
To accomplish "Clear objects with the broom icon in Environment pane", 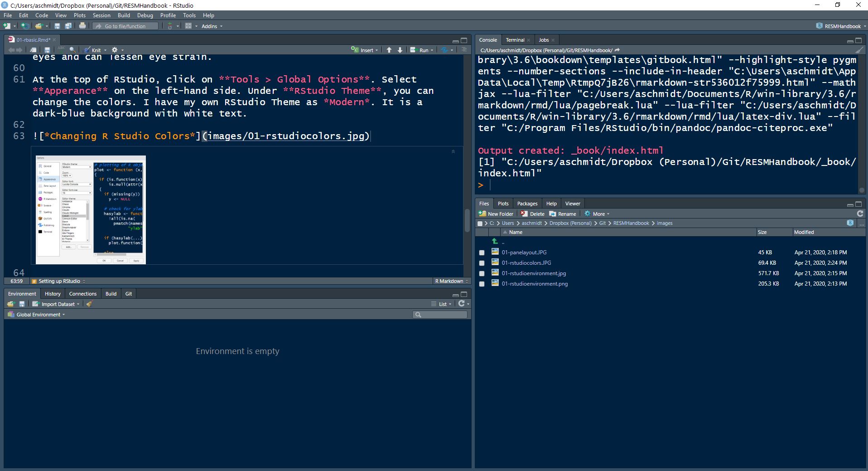I will (x=89, y=304).
